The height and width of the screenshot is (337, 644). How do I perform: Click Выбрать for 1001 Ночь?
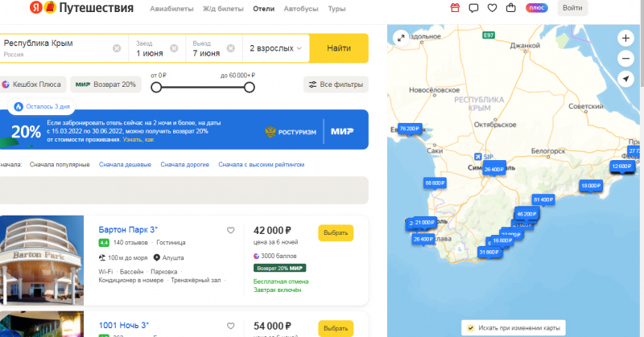tap(336, 328)
